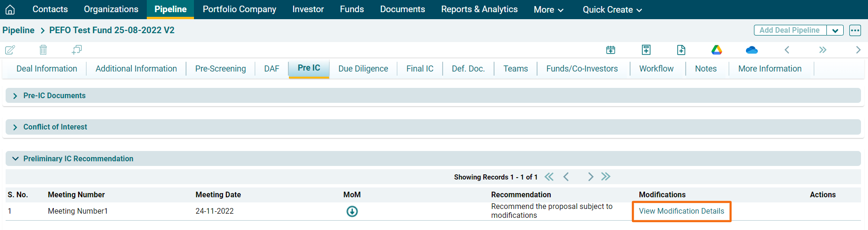Click the Add Deal Pipeline button
Image resolution: width=868 pixels, height=230 pixels.
[x=789, y=30]
